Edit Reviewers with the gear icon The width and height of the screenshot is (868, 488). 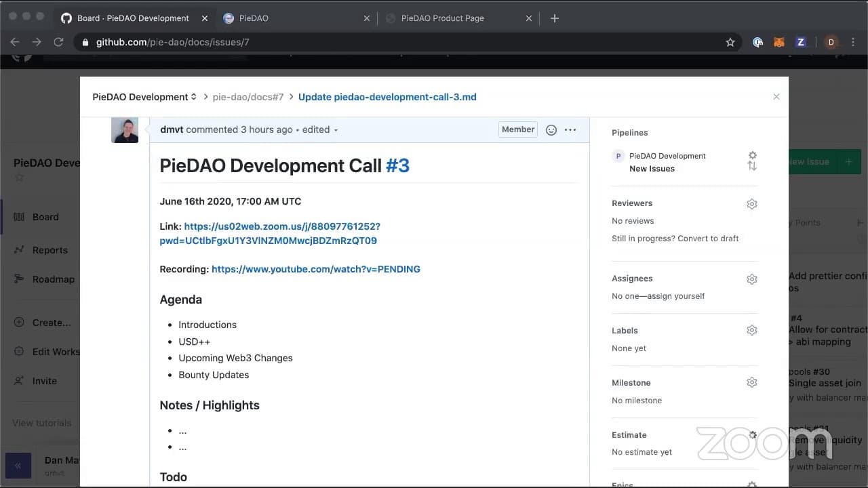point(752,204)
